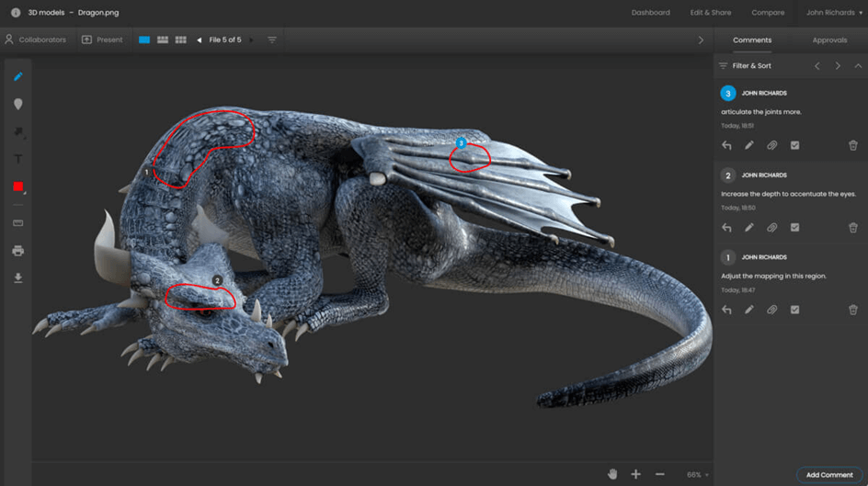Switch to two-row grid view
Screen dimensions: 868x486
tap(163, 40)
